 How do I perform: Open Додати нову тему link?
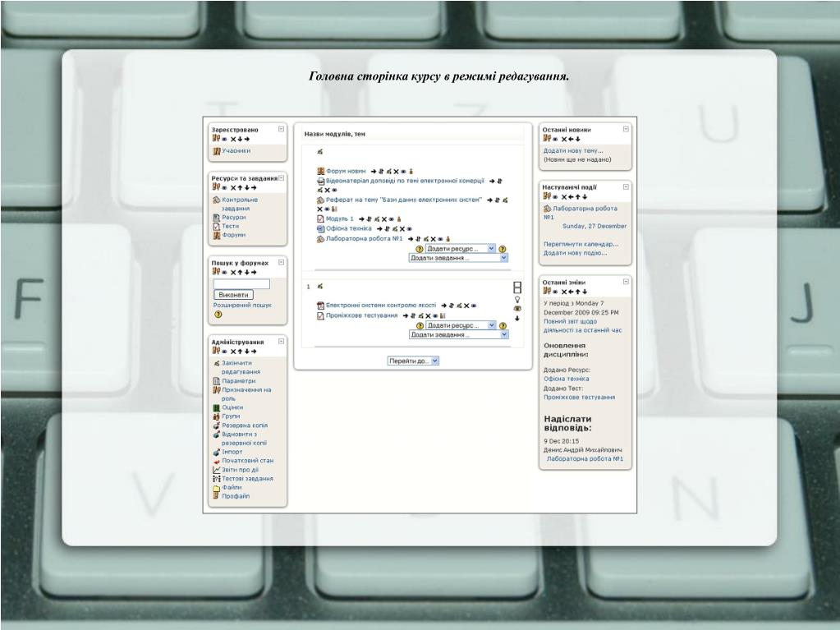click(x=573, y=151)
